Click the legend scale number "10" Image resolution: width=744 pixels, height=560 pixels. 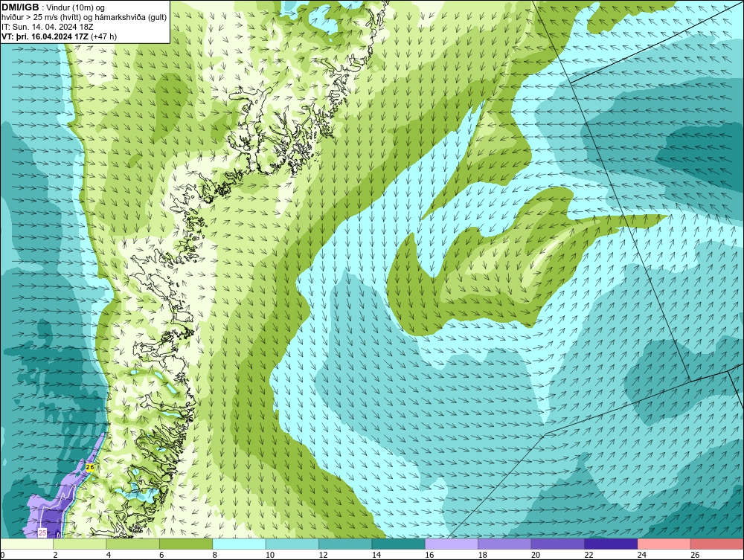[x=270, y=555]
